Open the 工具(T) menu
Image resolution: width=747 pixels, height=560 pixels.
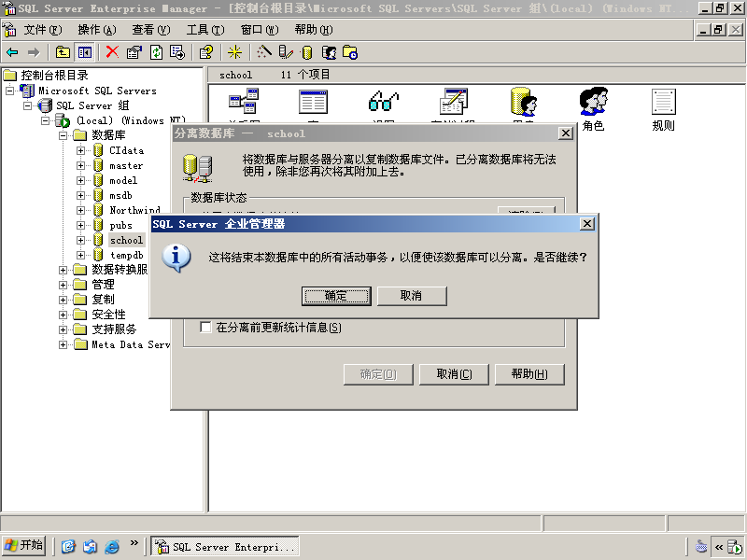tap(205, 30)
